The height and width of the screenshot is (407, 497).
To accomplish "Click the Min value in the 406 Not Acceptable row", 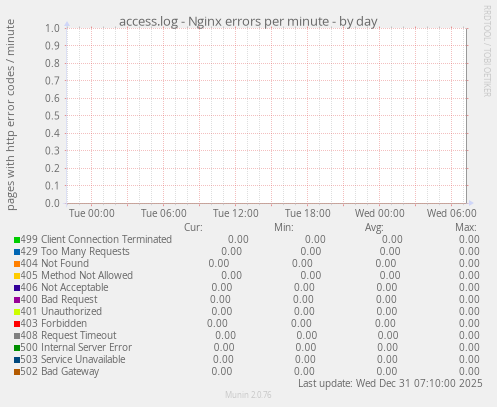I will click(x=304, y=287).
